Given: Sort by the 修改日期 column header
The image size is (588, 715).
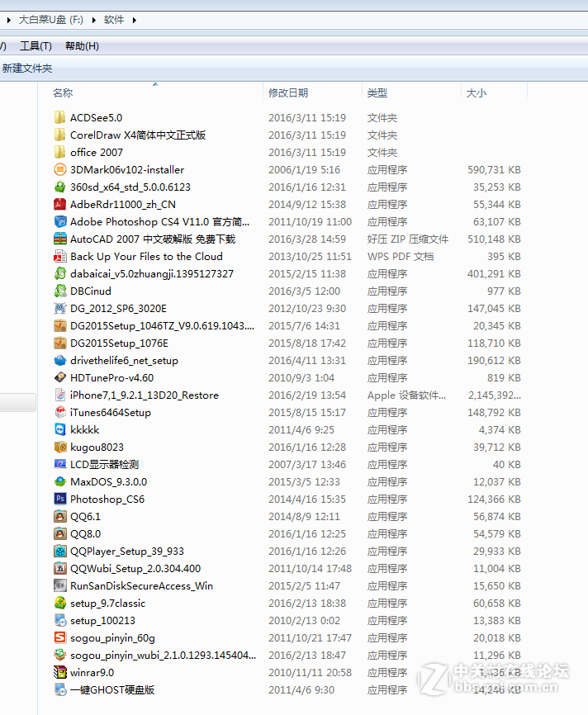Looking at the screenshot, I should click(x=288, y=93).
